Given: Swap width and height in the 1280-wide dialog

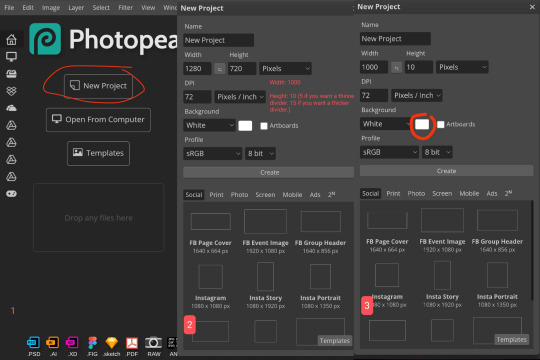Looking at the screenshot, I should point(219,69).
